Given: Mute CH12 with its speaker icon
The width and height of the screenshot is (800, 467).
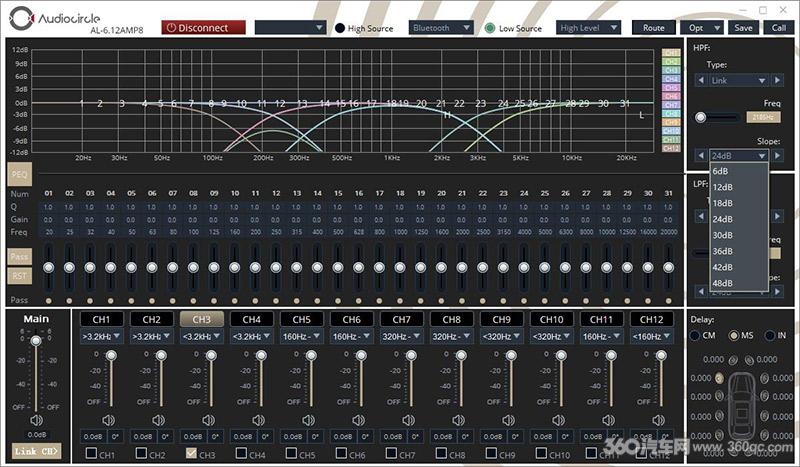Looking at the screenshot, I should (658, 420).
